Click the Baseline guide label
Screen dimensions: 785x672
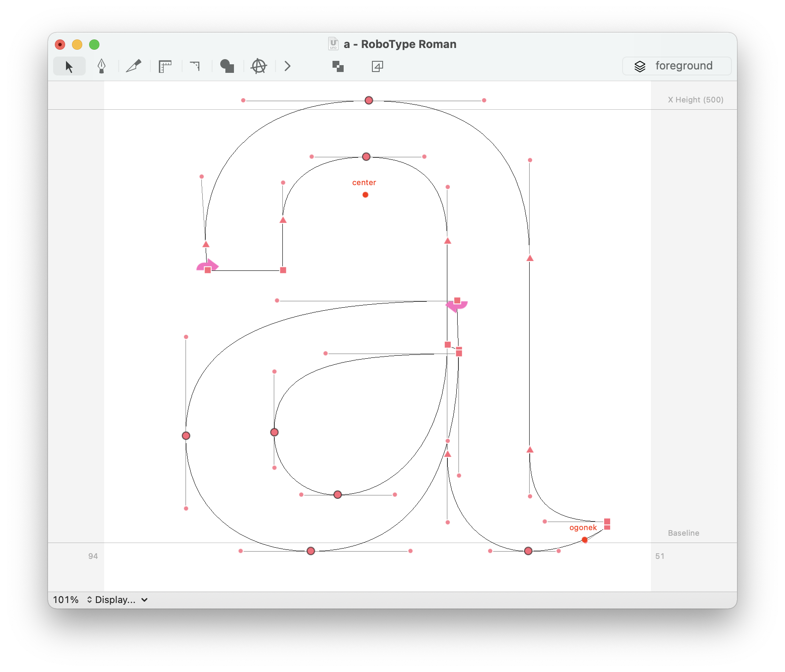(683, 533)
